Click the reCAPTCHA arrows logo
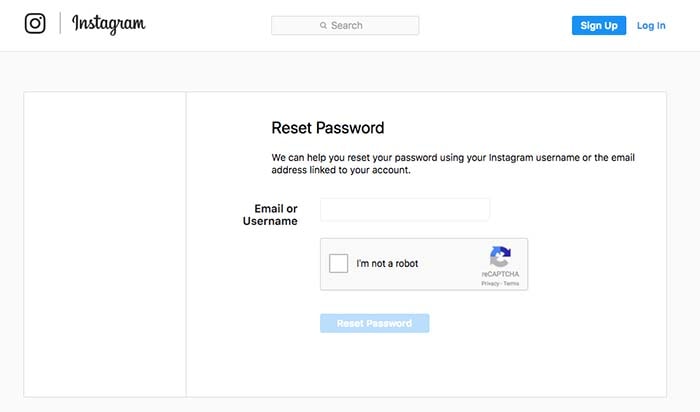The height and width of the screenshot is (412, 700). tap(500, 256)
